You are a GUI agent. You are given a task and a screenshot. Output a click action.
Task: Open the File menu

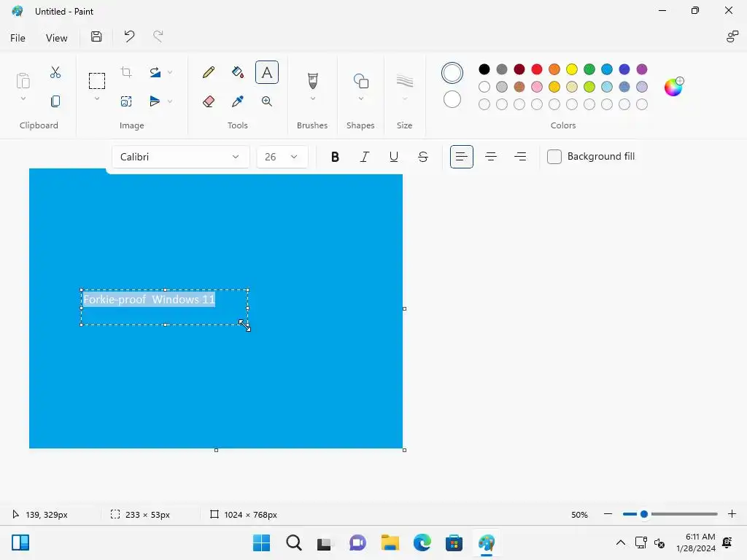18,38
